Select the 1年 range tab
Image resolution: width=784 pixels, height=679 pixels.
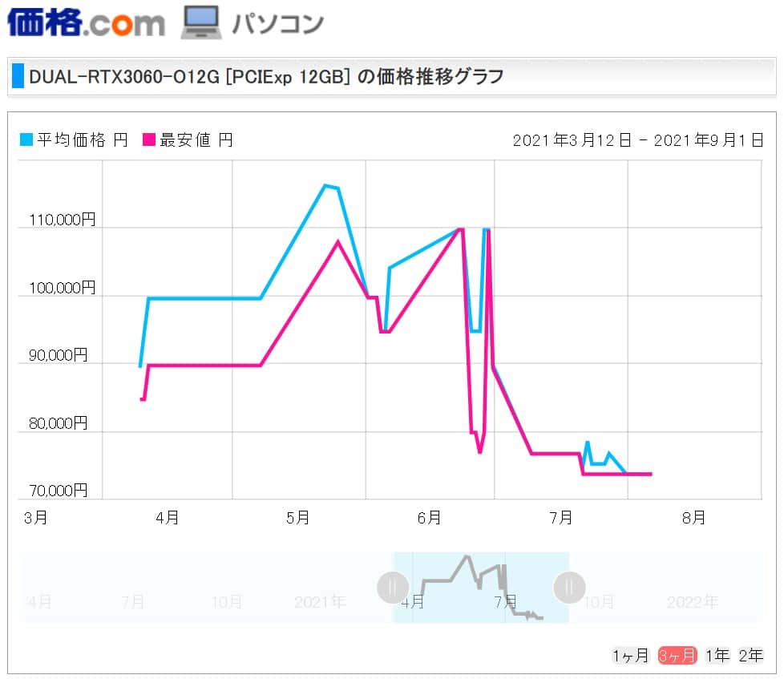coord(717,655)
